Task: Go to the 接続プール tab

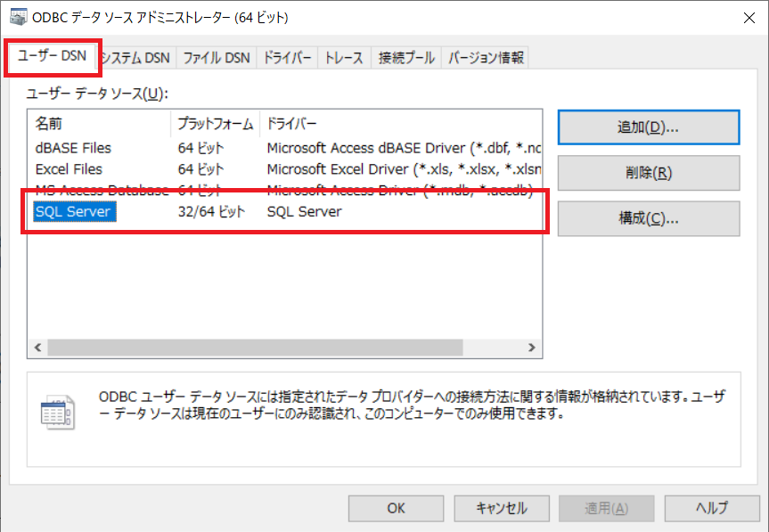Action: (406, 58)
